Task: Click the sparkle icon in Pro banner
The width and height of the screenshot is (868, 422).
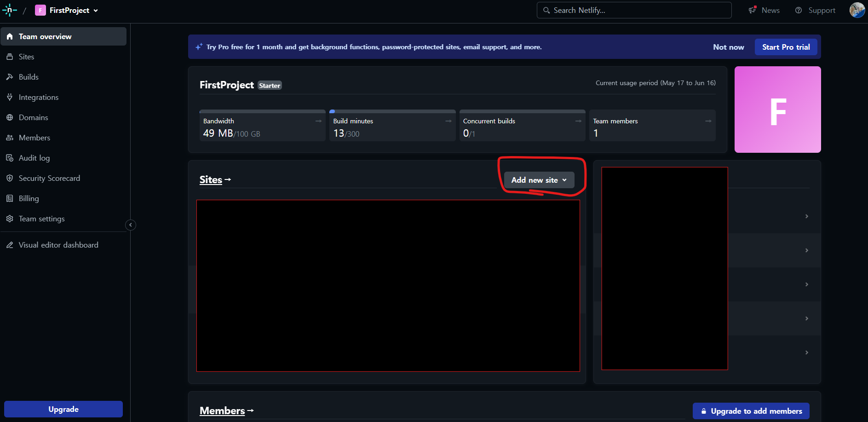Action: click(x=199, y=47)
